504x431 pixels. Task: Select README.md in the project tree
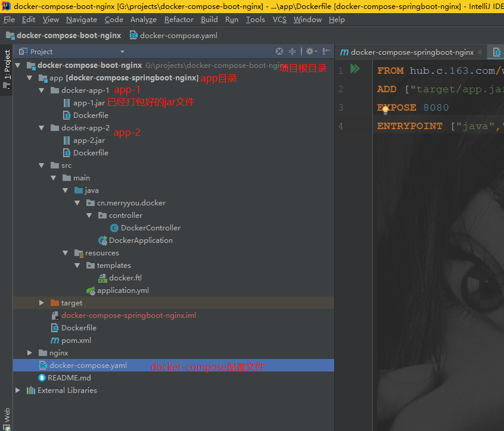pos(69,378)
